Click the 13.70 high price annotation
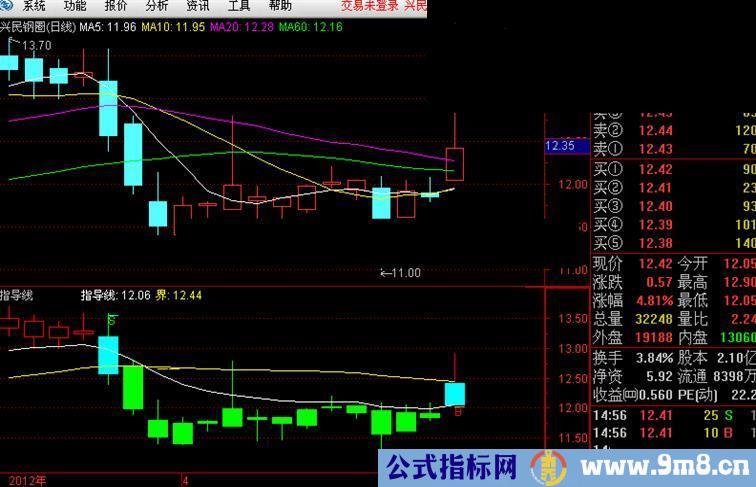756x487 pixels. tap(36, 46)
